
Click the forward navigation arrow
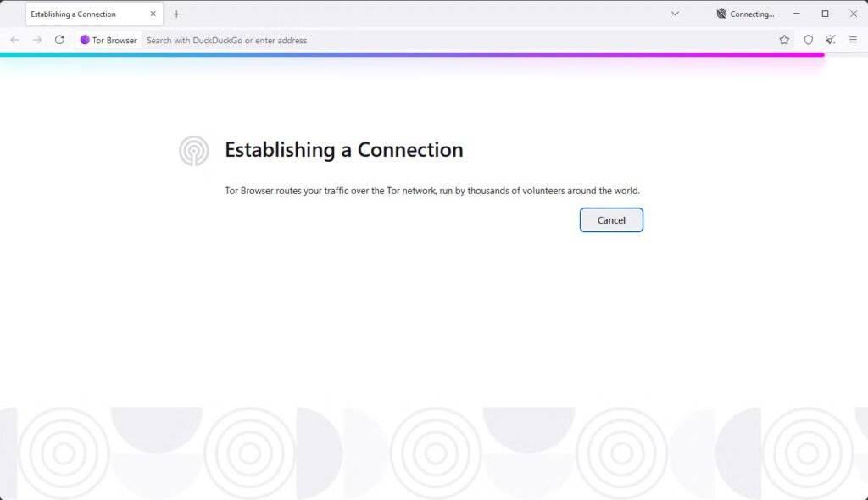[37, 40]
